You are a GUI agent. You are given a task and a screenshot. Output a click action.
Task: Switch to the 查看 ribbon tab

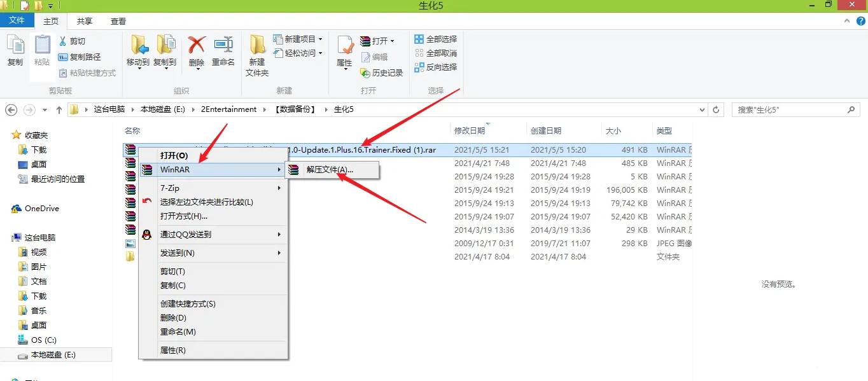pyautogui.click(x=118, y=20)
